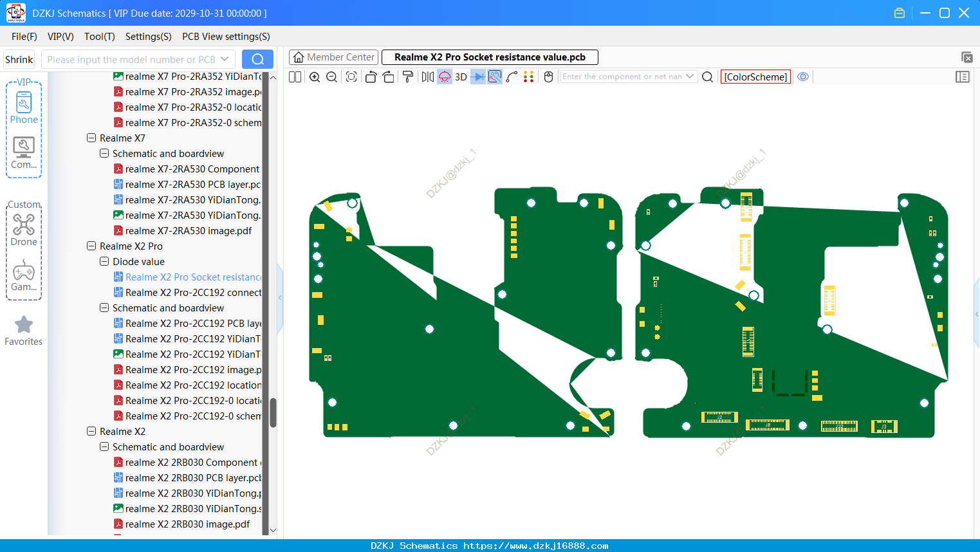Toggle split-view layout icon in PCB toolbar

click(x=295, y=77)
